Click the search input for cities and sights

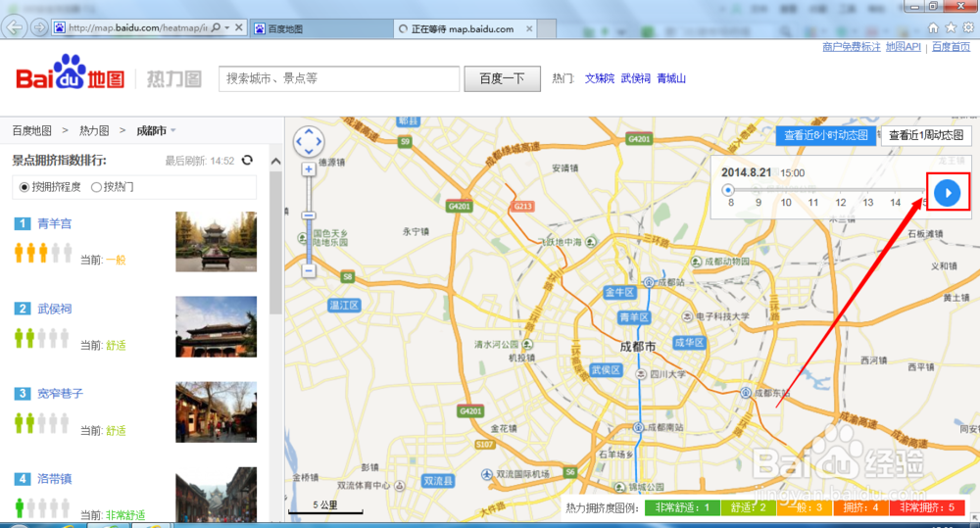(339, 78)
